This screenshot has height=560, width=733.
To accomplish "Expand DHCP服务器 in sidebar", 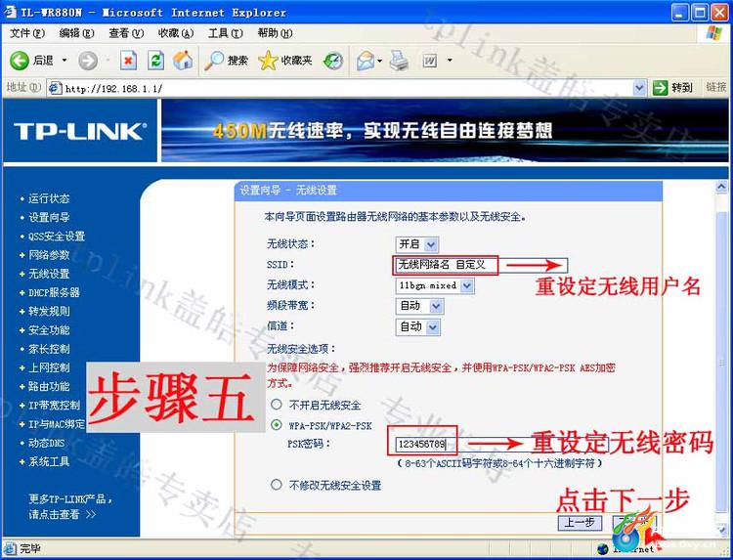I will [x=54, y=292].
